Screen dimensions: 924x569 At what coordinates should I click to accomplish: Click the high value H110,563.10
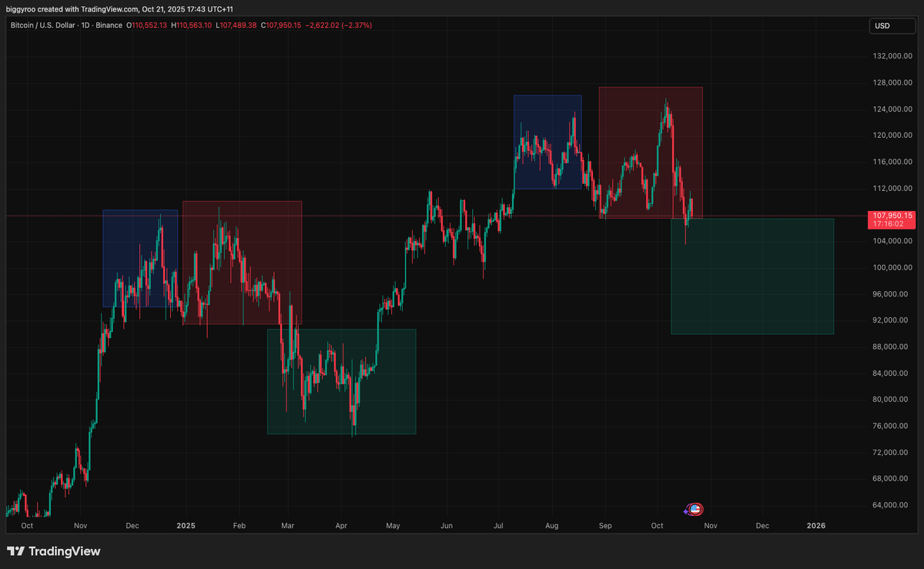192,25
